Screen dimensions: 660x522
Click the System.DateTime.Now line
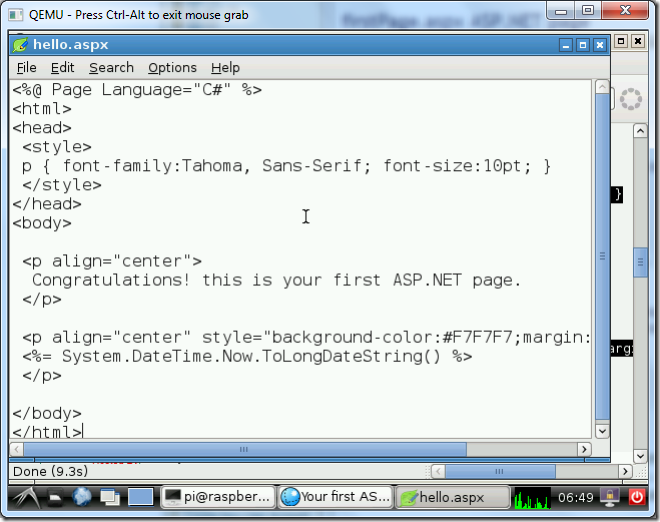coord(248,357)
